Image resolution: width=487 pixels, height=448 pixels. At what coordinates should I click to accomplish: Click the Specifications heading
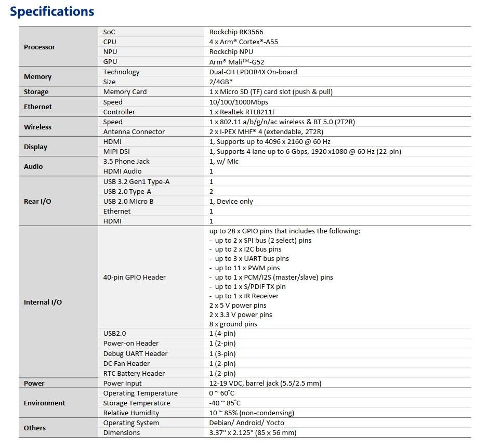pyautogui.click(x=52, y=11)
